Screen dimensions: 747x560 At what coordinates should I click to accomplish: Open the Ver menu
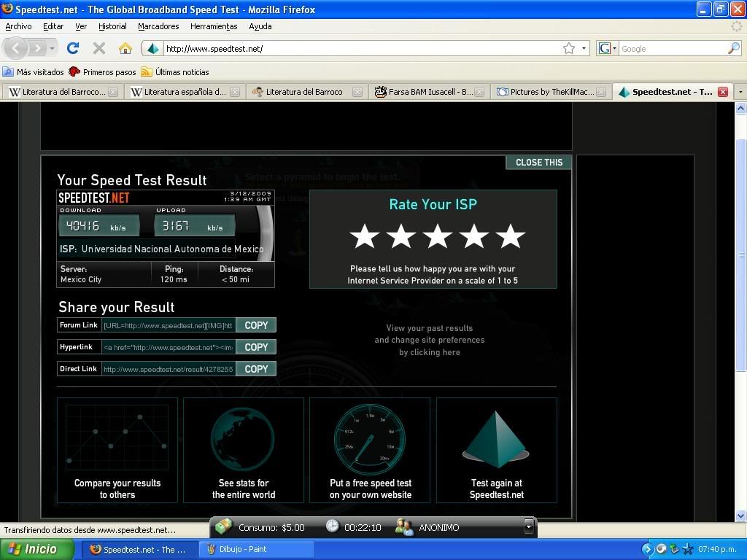pyautogui.click(x=81, y=27)
